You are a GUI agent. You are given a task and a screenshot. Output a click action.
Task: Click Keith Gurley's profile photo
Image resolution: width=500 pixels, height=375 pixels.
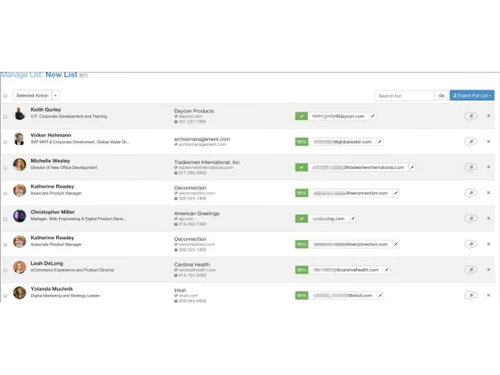[x=19, y=114]
